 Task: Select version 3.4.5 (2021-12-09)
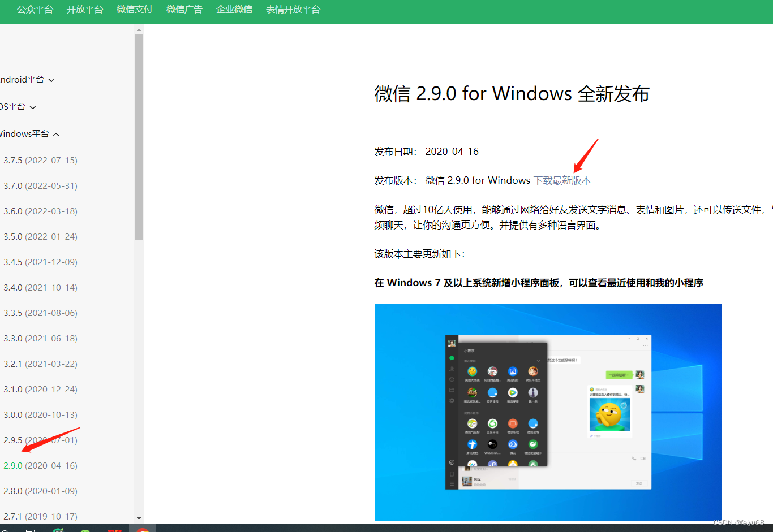(x=40, y=262)
